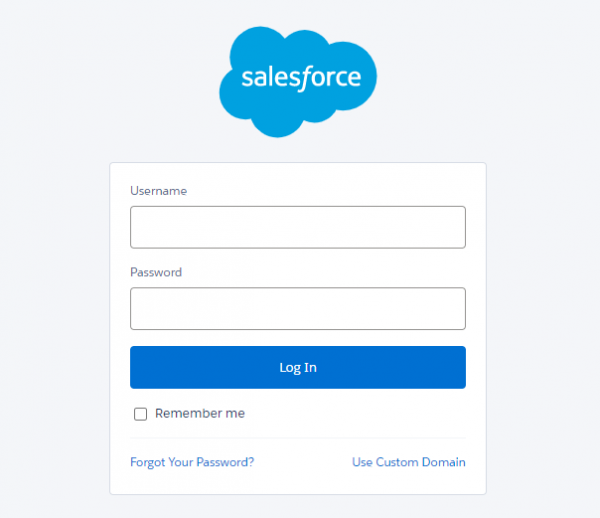Tick the box beside Remember me
This screenshot has height=518, width=600.
141,414
